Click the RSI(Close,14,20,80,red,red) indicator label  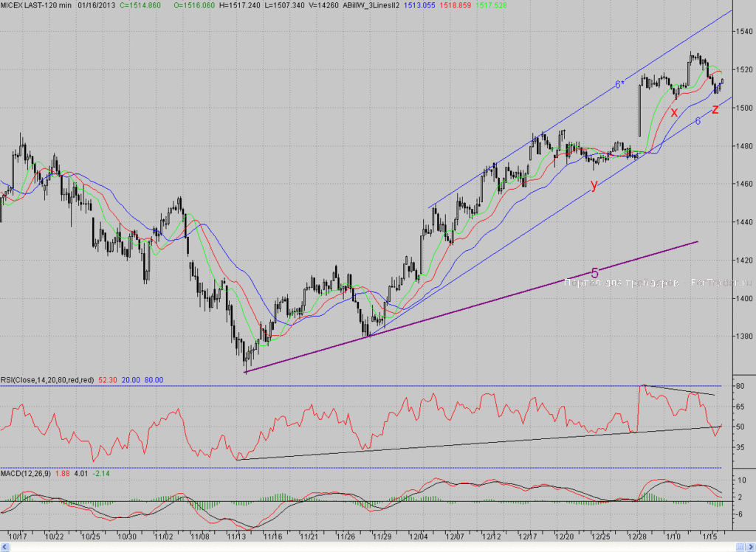[47, 380]
